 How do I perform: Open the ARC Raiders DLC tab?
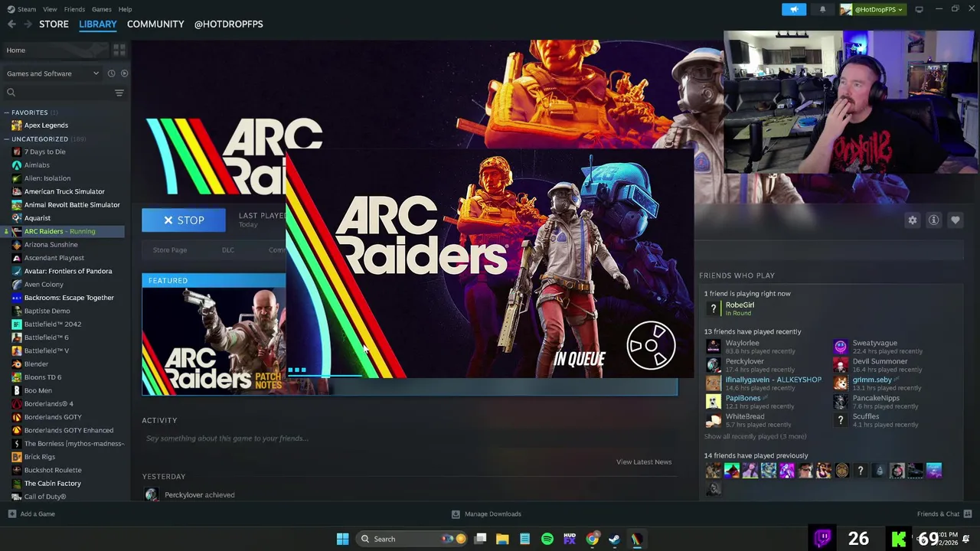(x=228, y=250)
